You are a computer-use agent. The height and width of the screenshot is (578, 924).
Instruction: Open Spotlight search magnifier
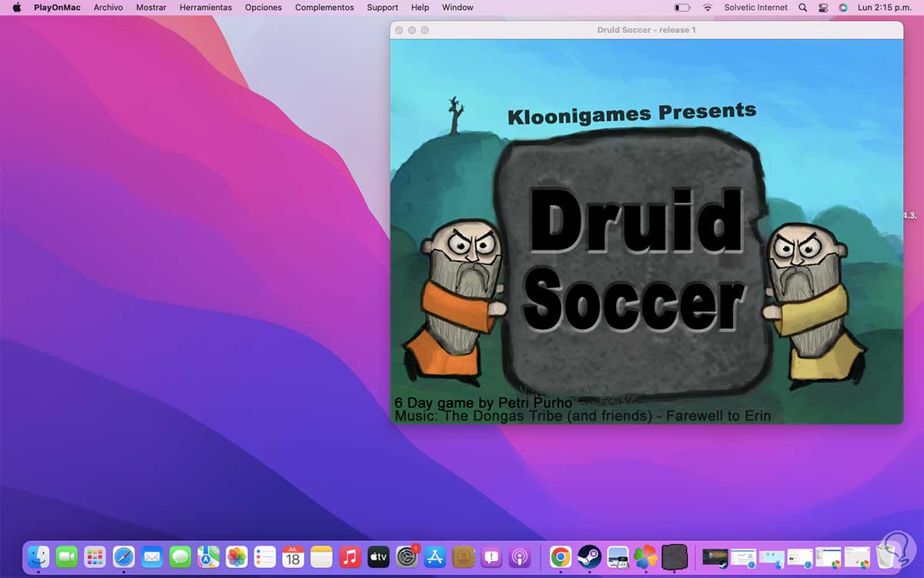(x=803, y=7)
